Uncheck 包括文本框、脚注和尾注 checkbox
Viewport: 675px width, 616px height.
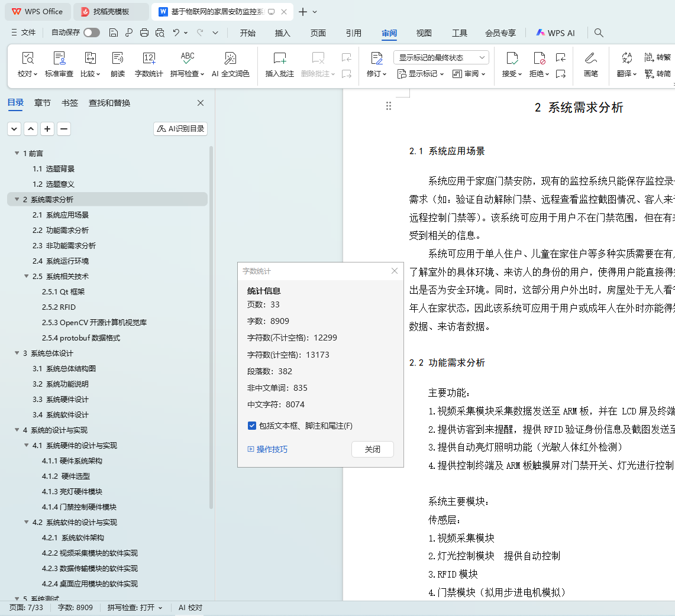(x=252, y=426)
